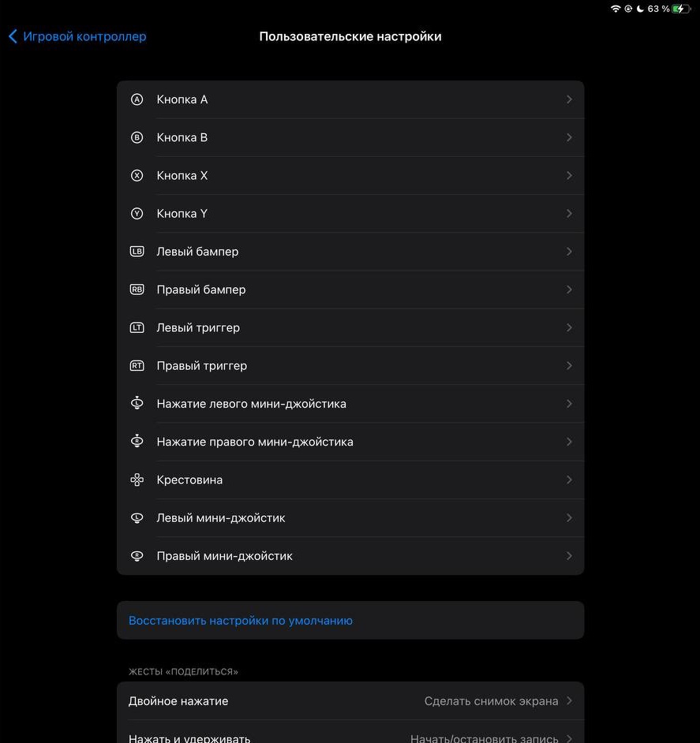Tap the LT left trigger icon

(x=137, y=328)
